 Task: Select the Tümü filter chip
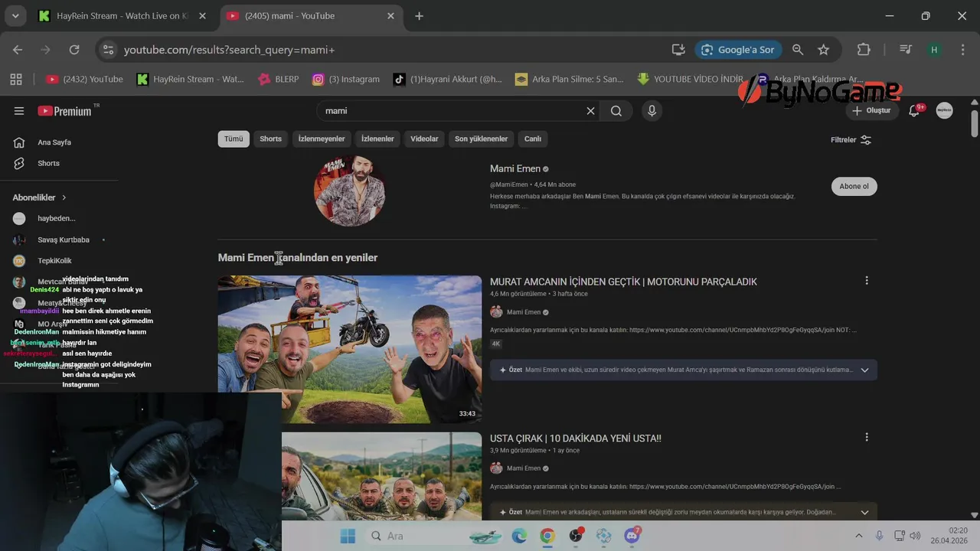(x=234, y=139)
